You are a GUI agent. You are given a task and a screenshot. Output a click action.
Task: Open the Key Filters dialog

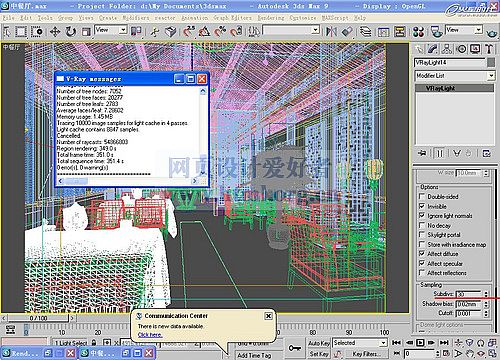click(x=366, y=354)
